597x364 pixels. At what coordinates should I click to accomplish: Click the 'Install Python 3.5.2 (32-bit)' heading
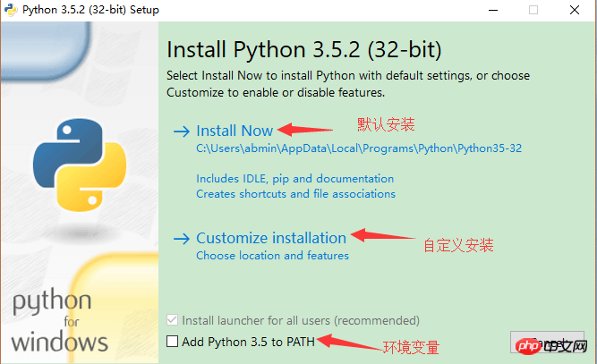(303, 50)
